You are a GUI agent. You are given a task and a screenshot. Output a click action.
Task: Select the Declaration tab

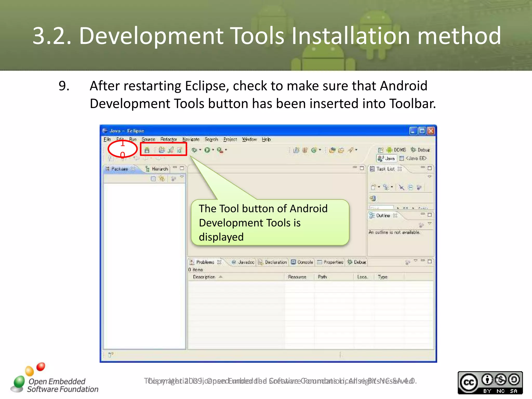pos(272,262)
